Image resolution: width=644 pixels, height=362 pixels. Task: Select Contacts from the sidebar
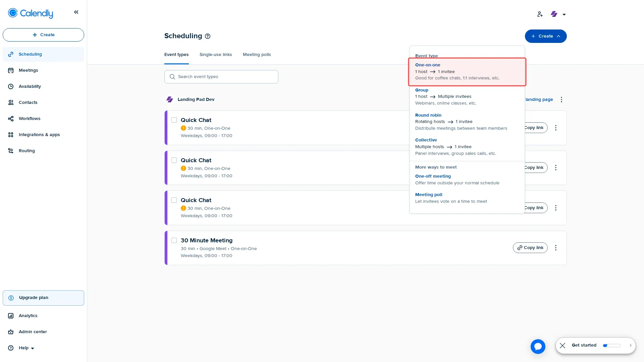(x=28, y=102)
